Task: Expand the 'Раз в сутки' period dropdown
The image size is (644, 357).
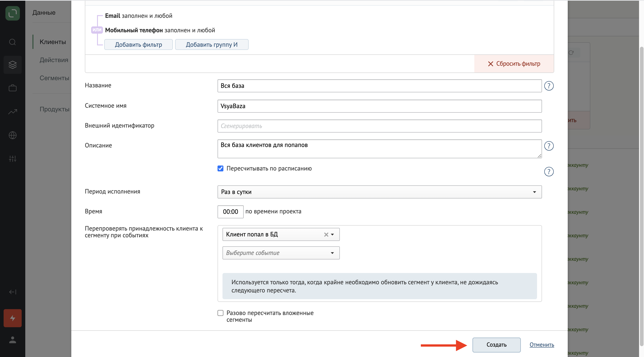Action: point(380,192)
